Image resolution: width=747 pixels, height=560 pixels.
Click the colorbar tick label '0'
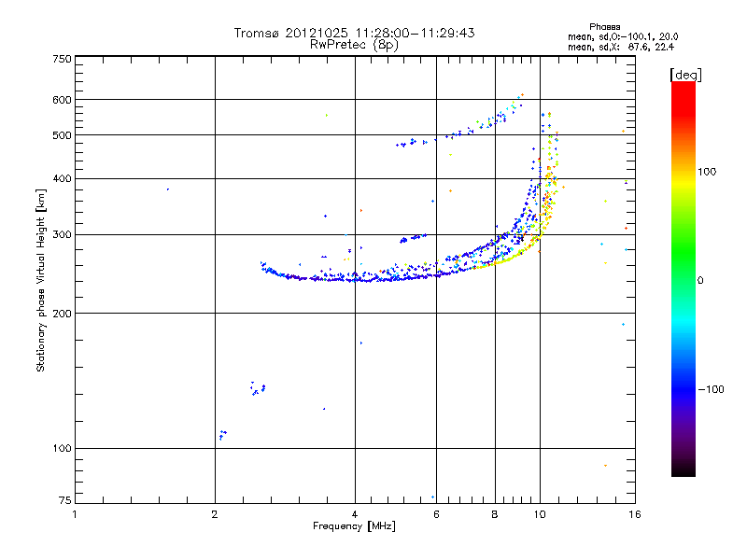(x=700, y=281)
